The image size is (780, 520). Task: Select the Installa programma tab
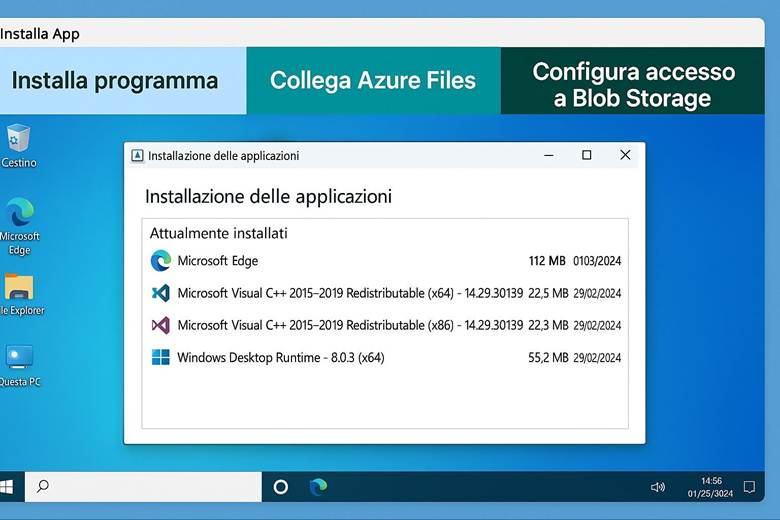click(123, 81)
